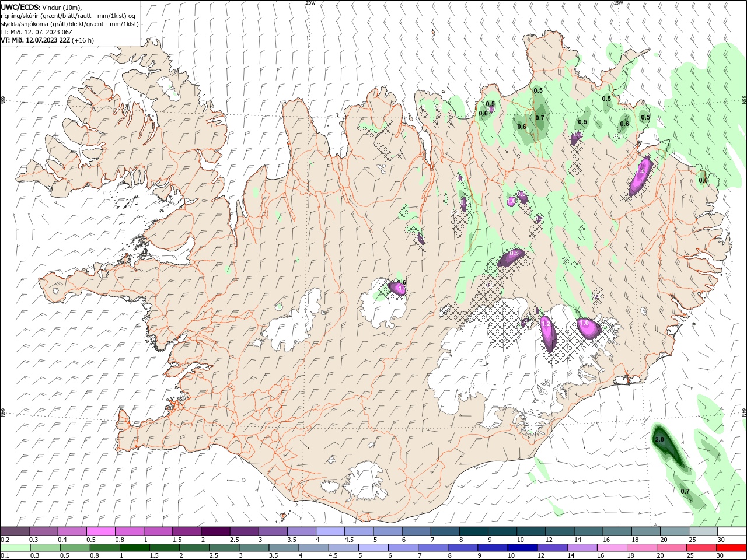This screenshot has width=747, height=560.
Task: Select the bright pink 0.5 snow scale swatch
Action: pos(100,531)
